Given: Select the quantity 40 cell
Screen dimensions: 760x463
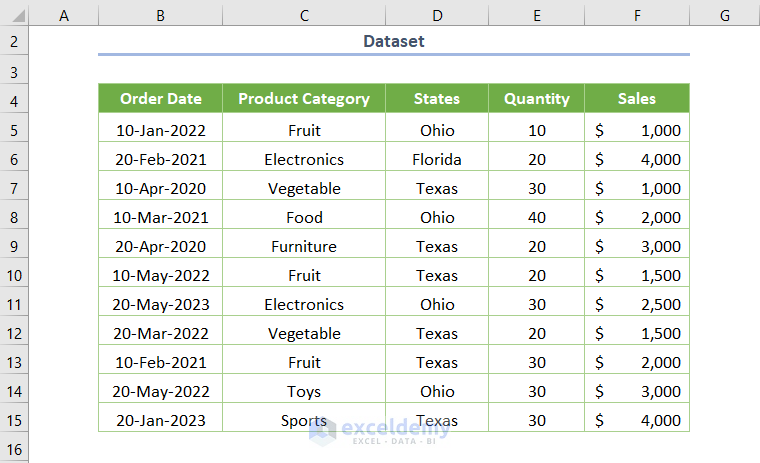Looking at the screenshot, I should coord(536,217).
